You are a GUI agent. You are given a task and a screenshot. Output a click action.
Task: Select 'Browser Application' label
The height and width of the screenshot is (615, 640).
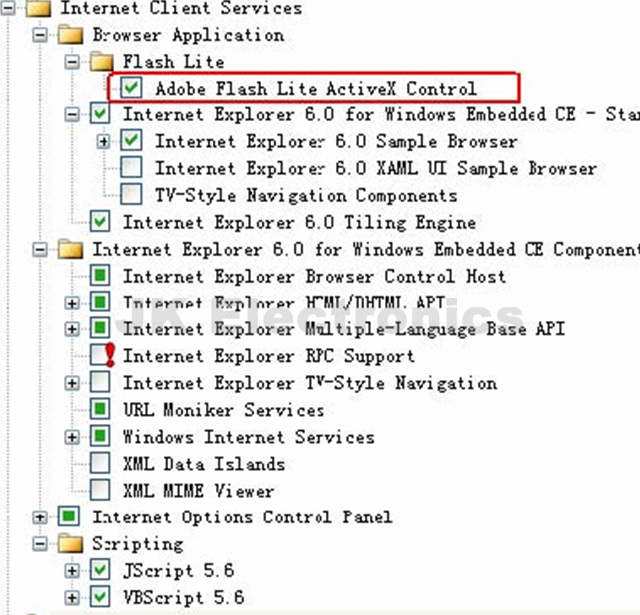pyautogui.click(x=188, y=35)
